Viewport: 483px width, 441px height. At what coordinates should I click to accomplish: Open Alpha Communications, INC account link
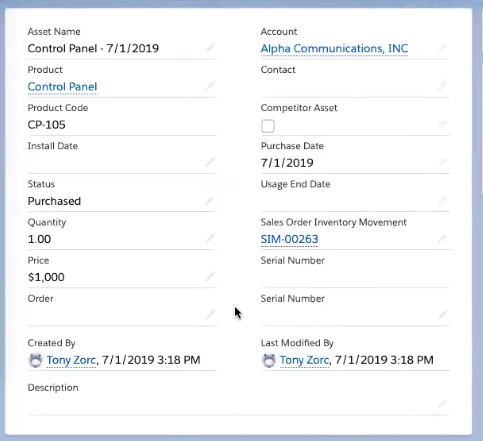334,49
